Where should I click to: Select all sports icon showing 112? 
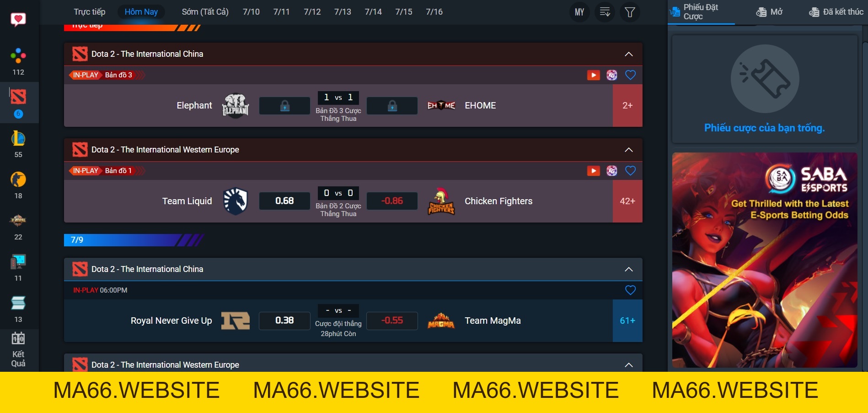18,56
